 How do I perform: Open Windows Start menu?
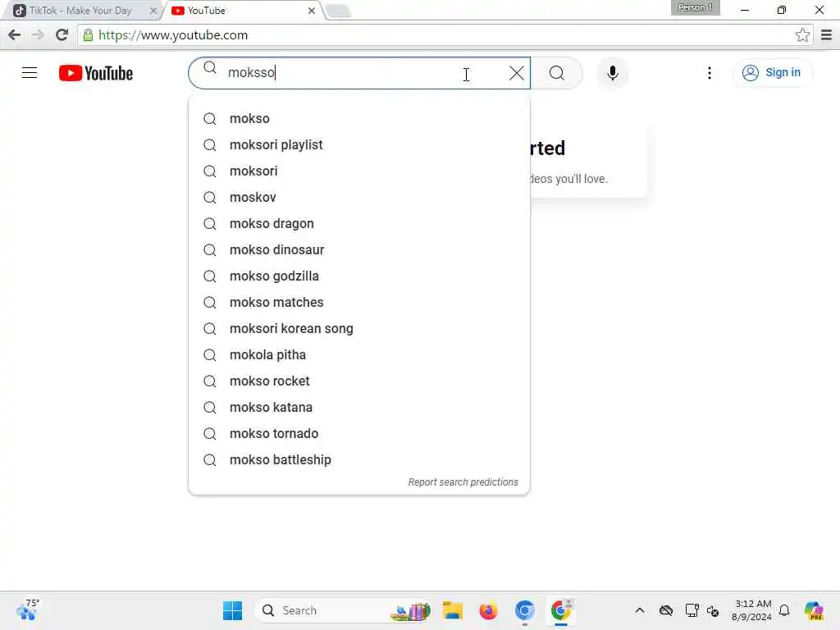tap(232, 610)
